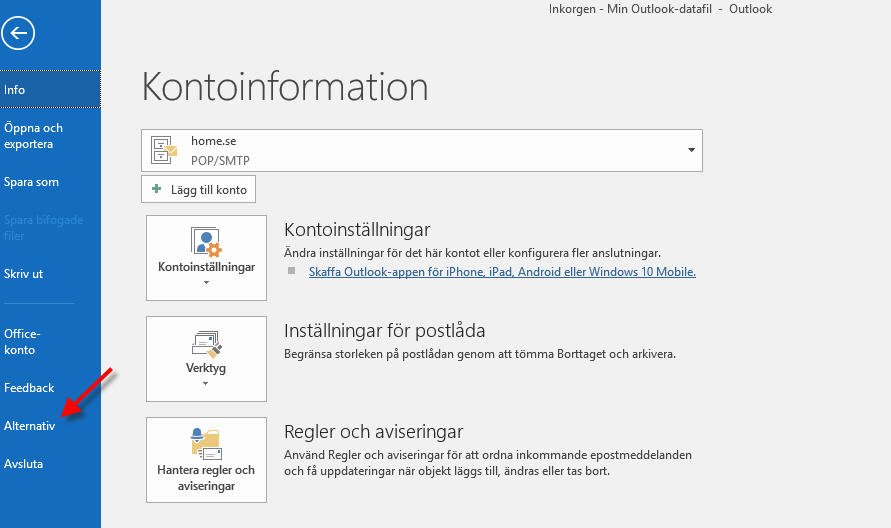Click the Kontoinställningar section heading
Screen dimensions: 891x528
click(x=357, y=230)
